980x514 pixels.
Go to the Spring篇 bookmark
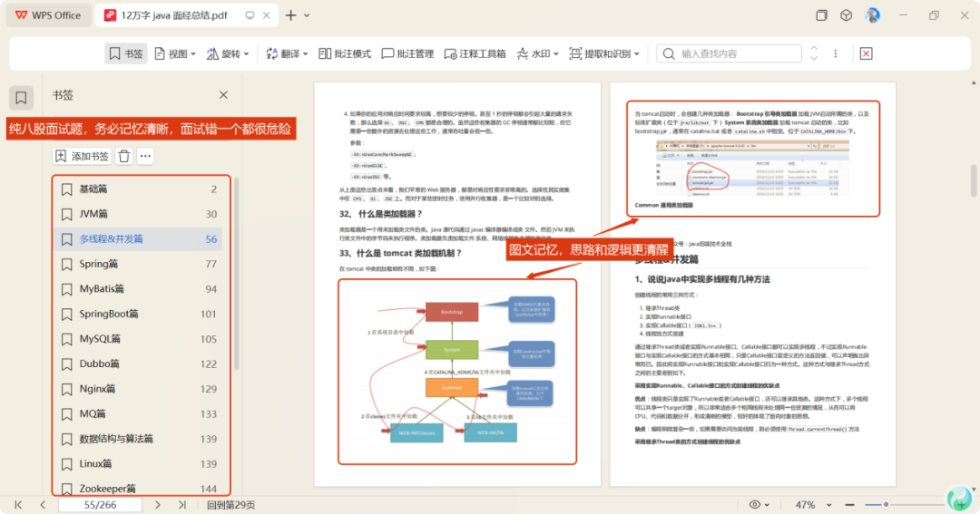pos(138,264)
